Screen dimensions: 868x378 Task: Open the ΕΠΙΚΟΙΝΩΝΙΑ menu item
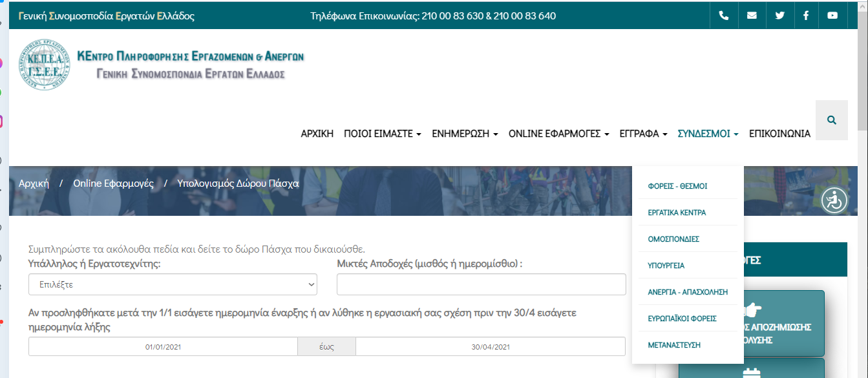pyautogui.click(x=779, y=134)
